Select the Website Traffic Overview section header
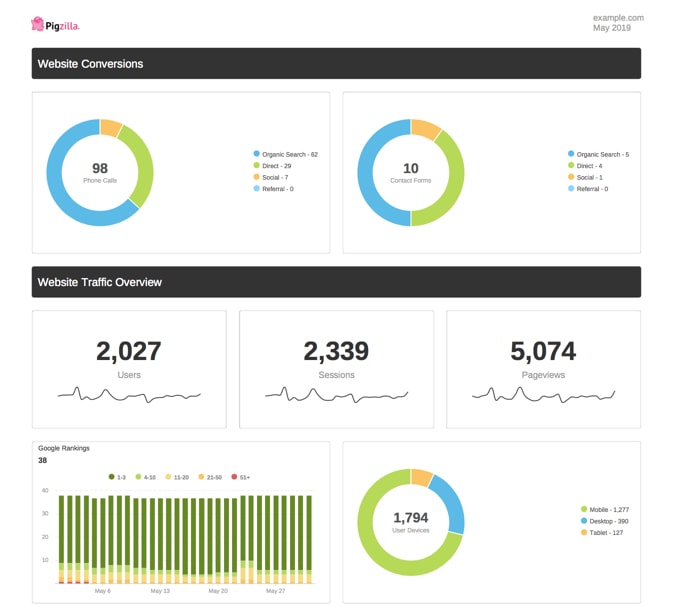 coord(336,282)
